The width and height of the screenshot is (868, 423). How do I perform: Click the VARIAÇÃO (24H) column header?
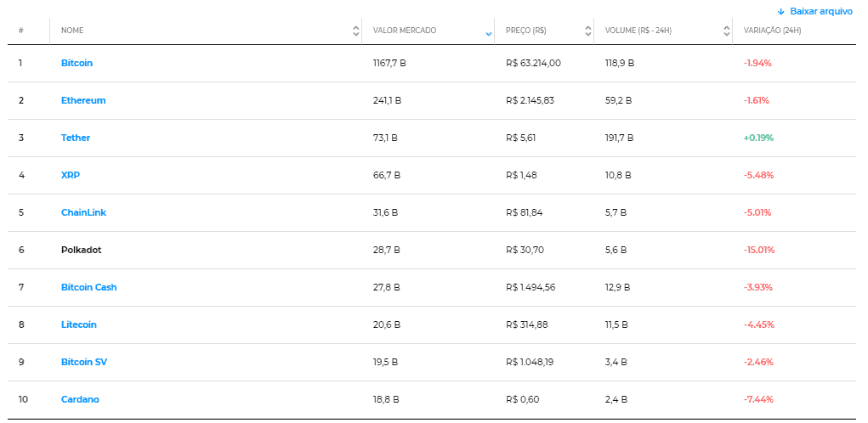pos(772,31)
